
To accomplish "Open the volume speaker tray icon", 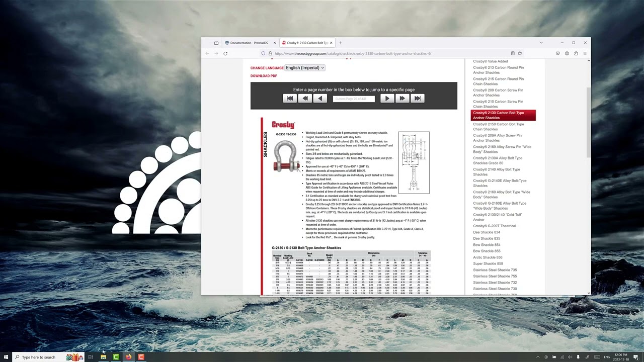I will [570, 357].
